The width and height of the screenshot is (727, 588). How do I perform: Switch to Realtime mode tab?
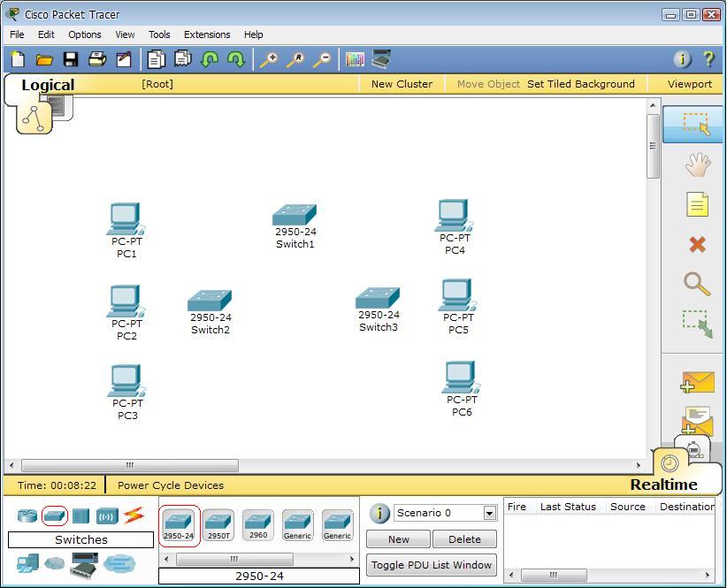tap(663, 485)
